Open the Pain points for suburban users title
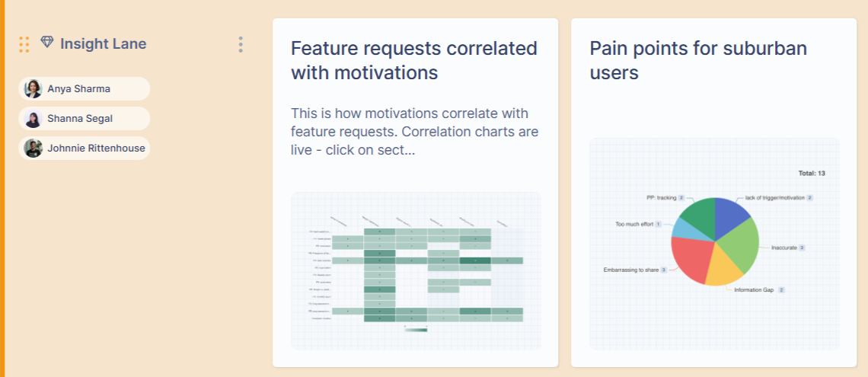 tap(698, 61)
